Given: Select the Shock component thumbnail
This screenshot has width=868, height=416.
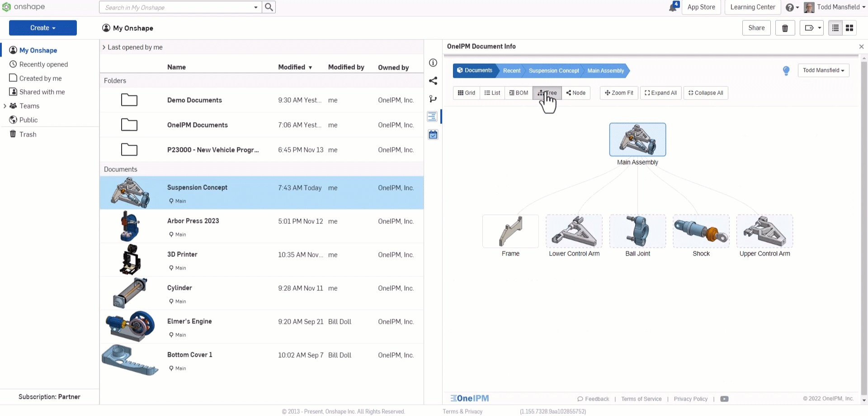Looking at the screenshot, I should coord(701,232).
